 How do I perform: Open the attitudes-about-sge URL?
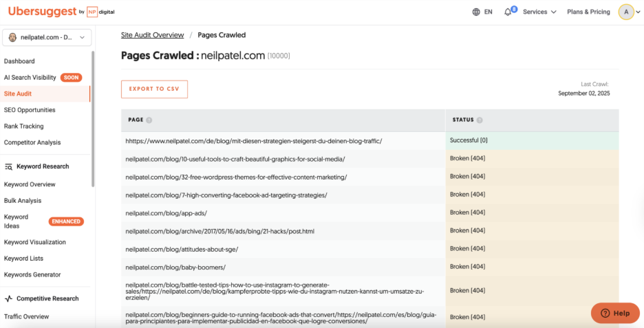click(x=182, y=250)
